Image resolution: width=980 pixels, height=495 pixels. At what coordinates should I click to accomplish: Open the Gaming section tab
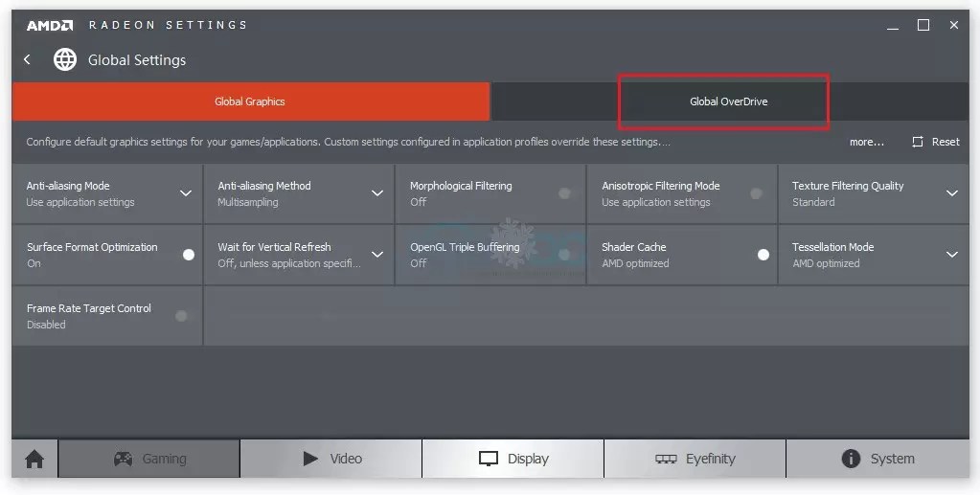(149, 459)
